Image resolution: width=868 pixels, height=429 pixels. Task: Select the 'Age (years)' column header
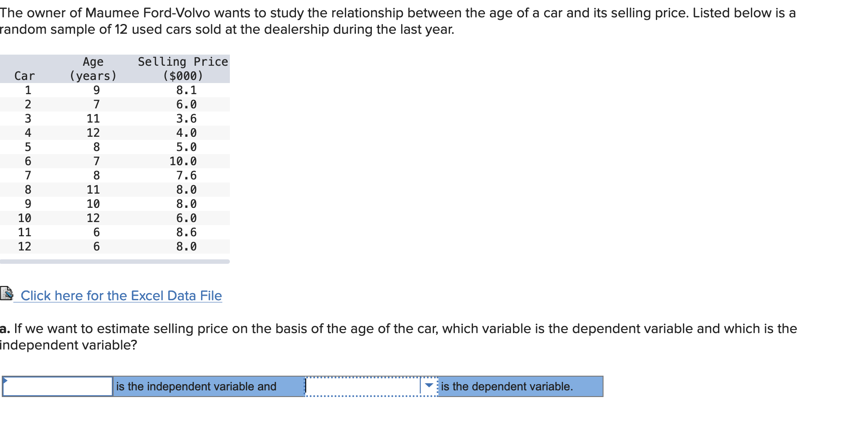click(x=93, y=68)
